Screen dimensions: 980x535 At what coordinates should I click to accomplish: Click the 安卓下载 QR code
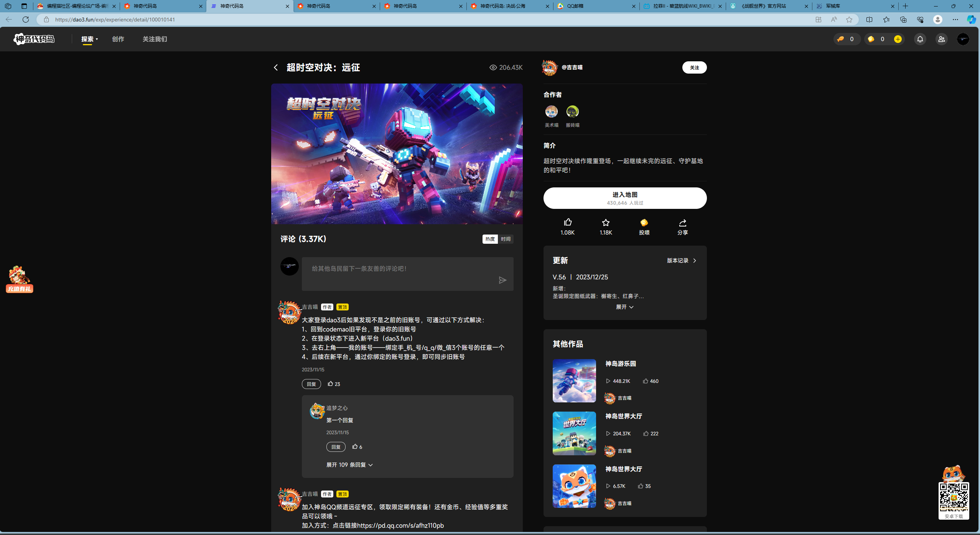tap(954, 497)
